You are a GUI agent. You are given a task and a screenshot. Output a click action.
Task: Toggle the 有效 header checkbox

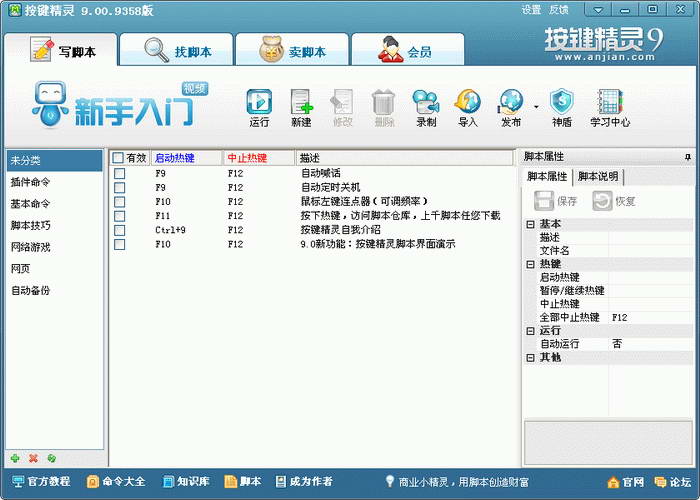(x=119, y=158)
